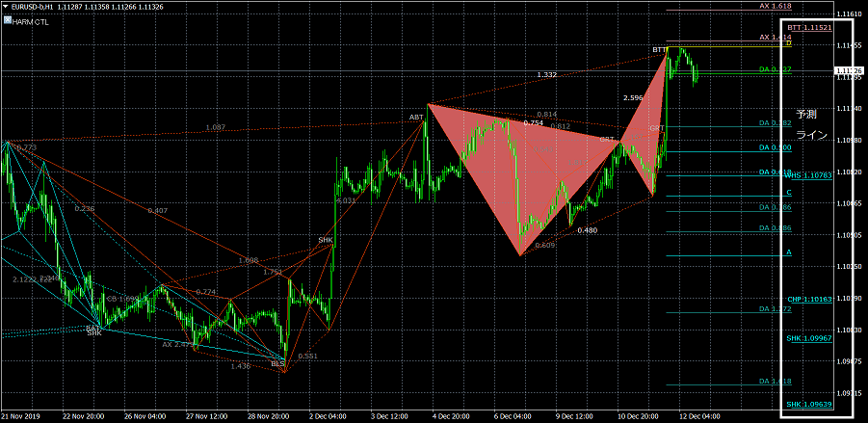Click the ABT pattern label on the chart
Screen dimensions: 868x423
tap(416, 118)
